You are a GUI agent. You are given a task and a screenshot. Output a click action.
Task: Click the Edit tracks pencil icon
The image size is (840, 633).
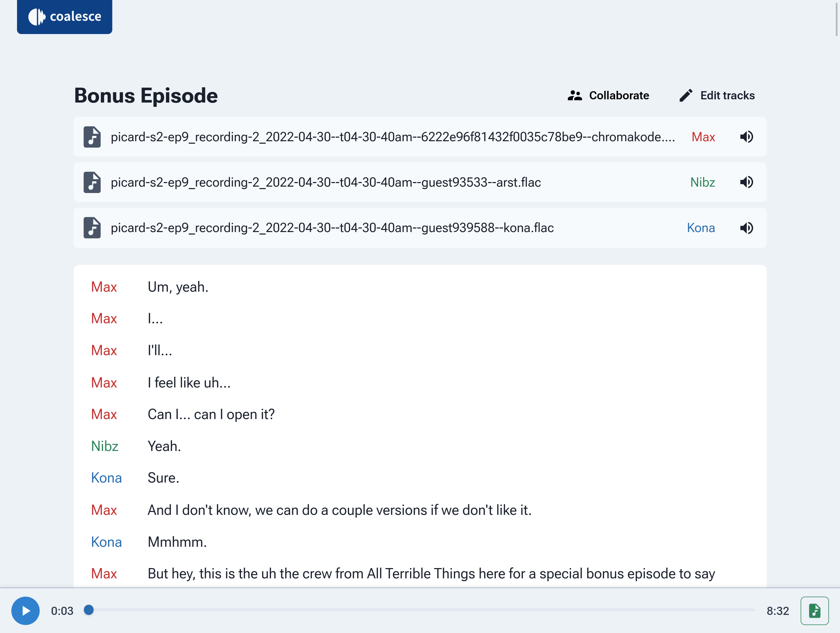point(686,95)
